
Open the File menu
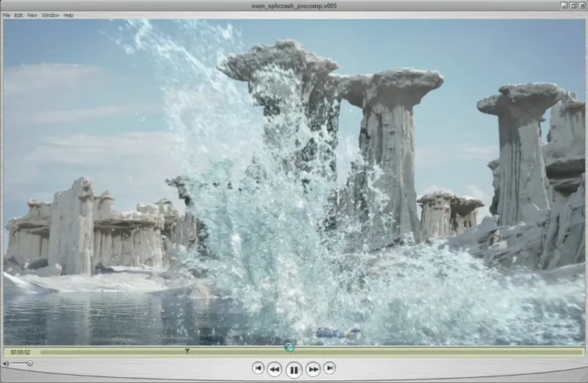coord(7,15)
